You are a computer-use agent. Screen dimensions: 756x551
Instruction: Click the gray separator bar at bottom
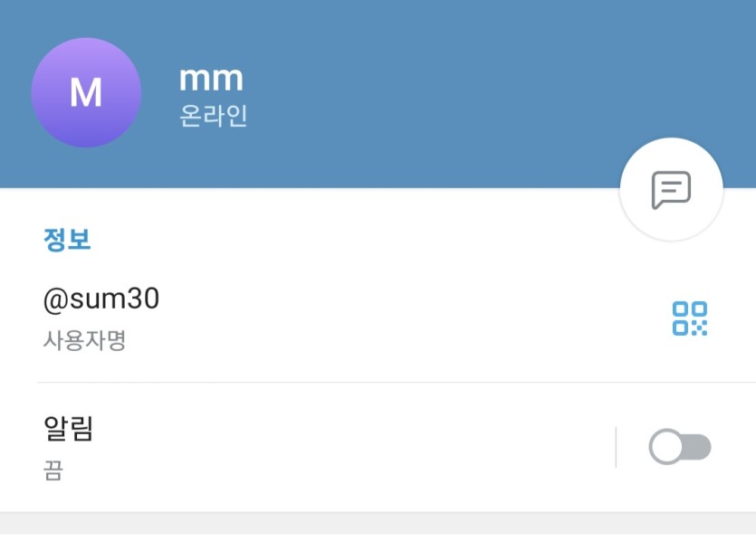pos(378,523)
